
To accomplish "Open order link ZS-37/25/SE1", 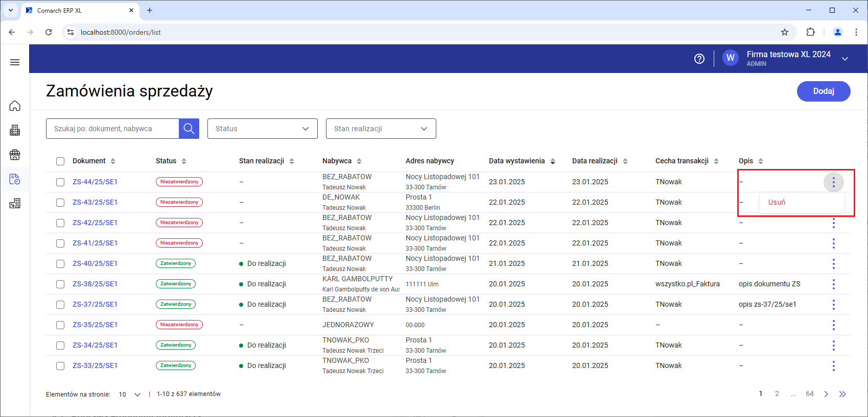I will coord(95,304).
